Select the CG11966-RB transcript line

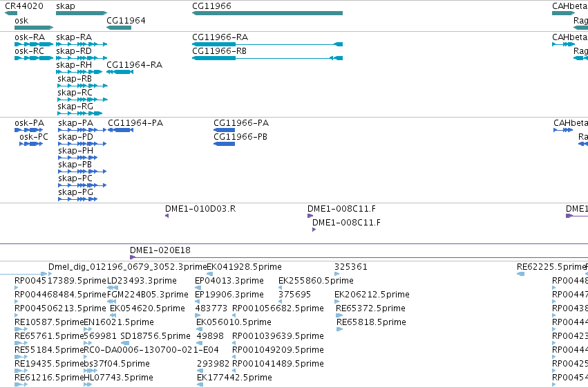267,58
